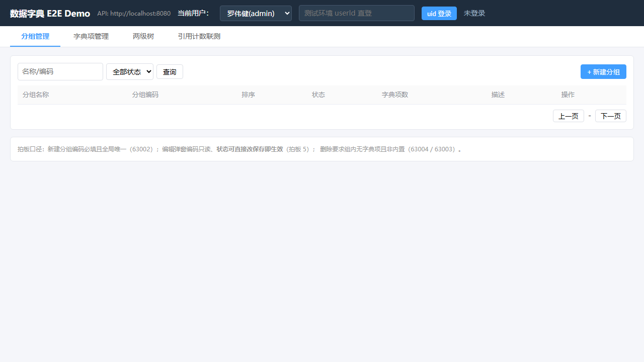Click the 数据字典 E2E Demo title
This screenshot has height=362, width=644.
click(50, 14)
